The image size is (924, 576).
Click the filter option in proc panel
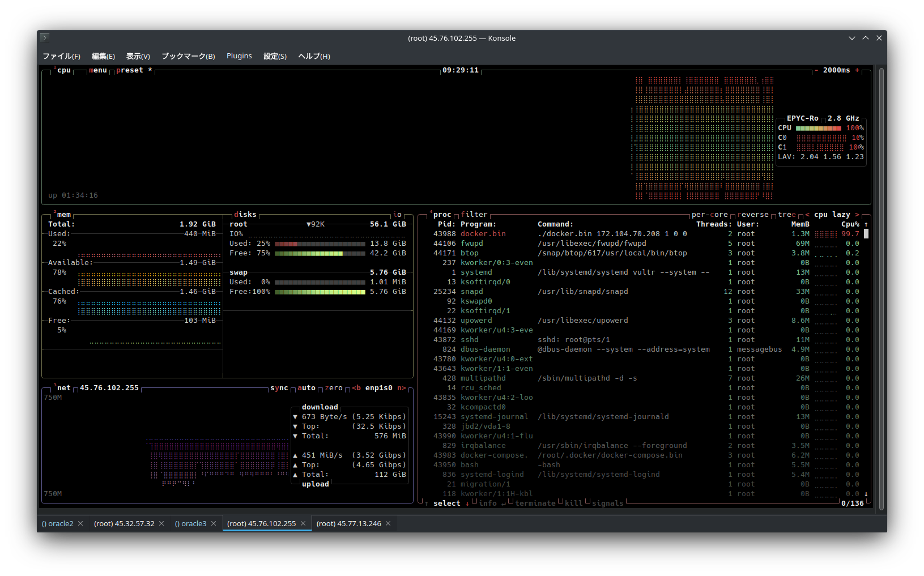pos(474,215)
